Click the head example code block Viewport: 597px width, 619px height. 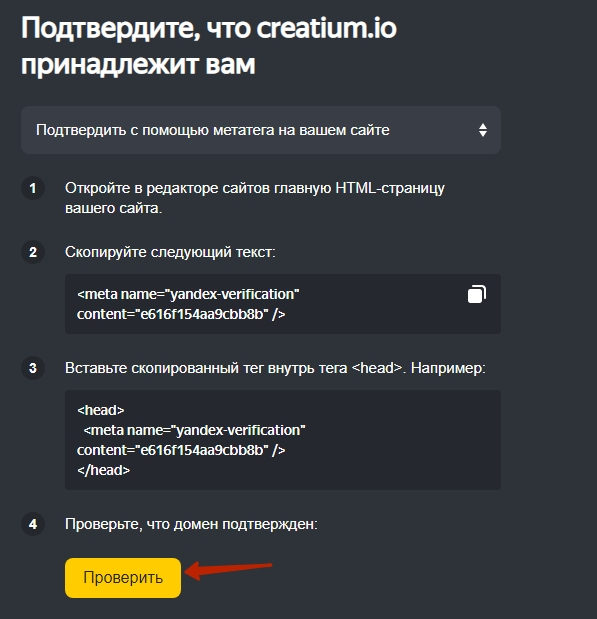click(283, 440)
